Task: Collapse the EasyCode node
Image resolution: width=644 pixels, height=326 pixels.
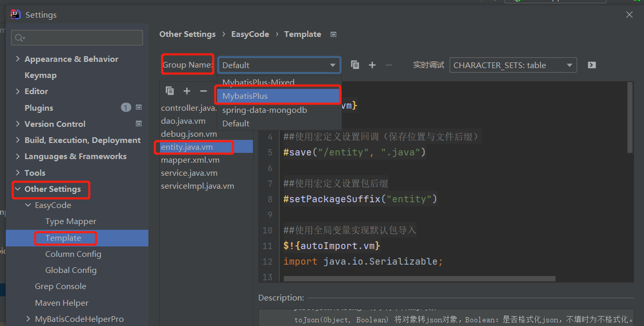Action: [29, 205]
